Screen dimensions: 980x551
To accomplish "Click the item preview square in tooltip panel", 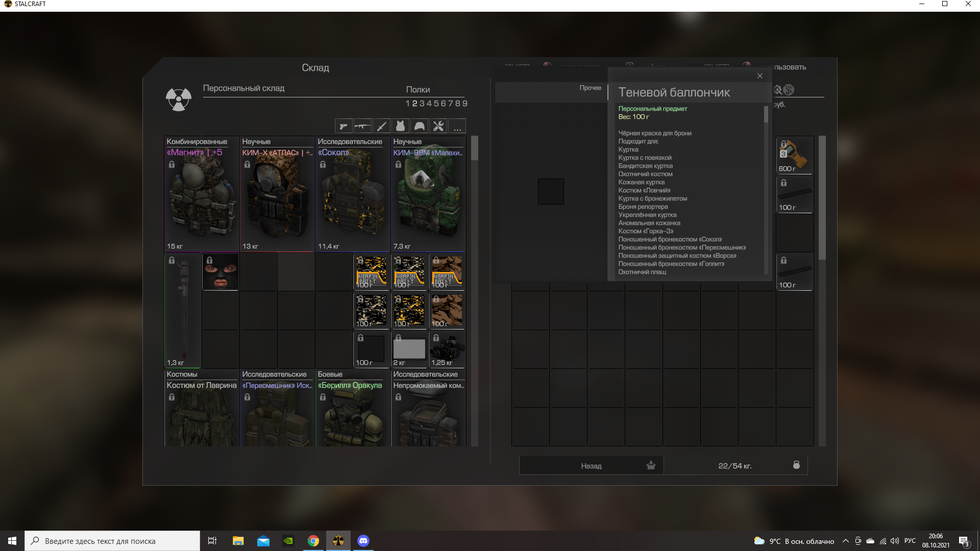I will [x=551, y=191].
